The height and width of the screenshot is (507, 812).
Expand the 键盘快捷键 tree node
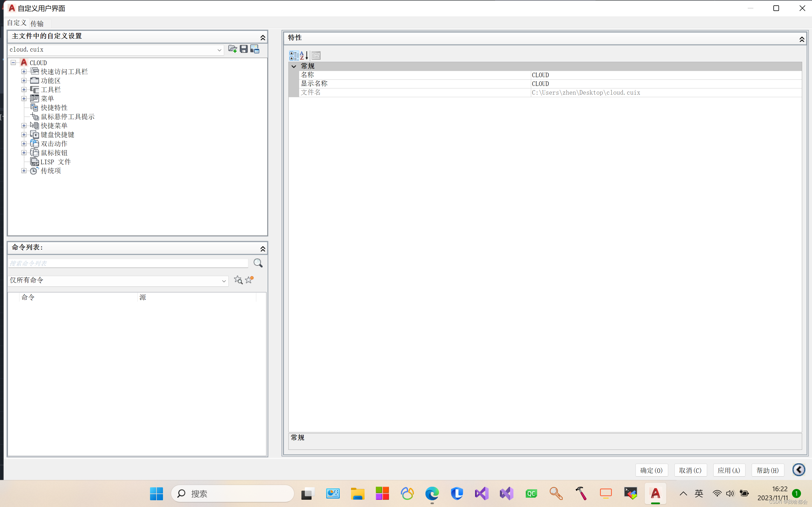(24, 134)
